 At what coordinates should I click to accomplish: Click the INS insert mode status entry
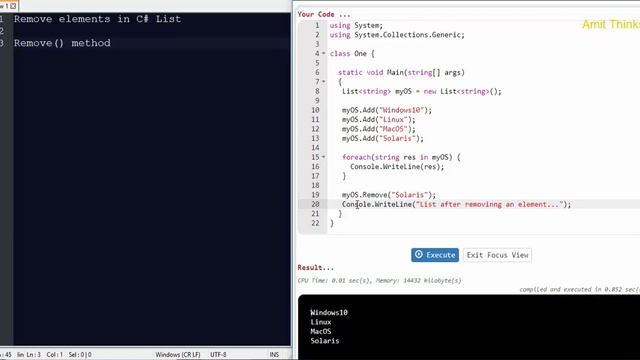pos(274,355)
